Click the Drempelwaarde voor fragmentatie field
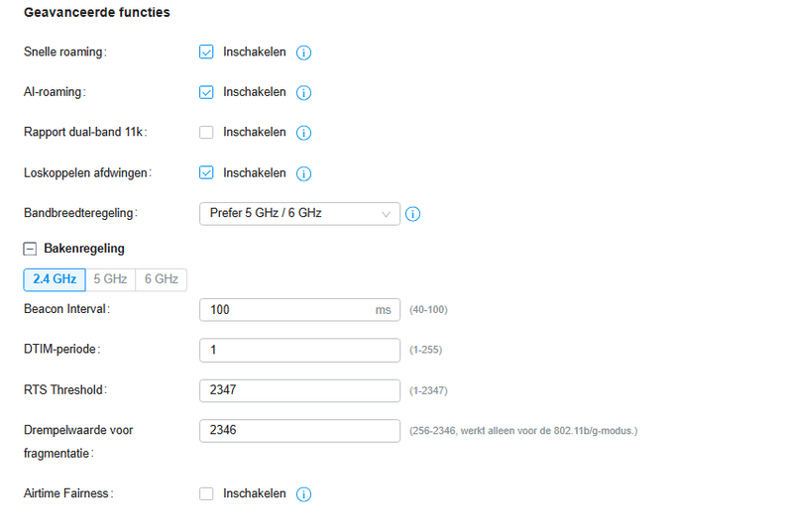Image resolution: width=793 pixels, height=532 pixels. pos(299,430)
